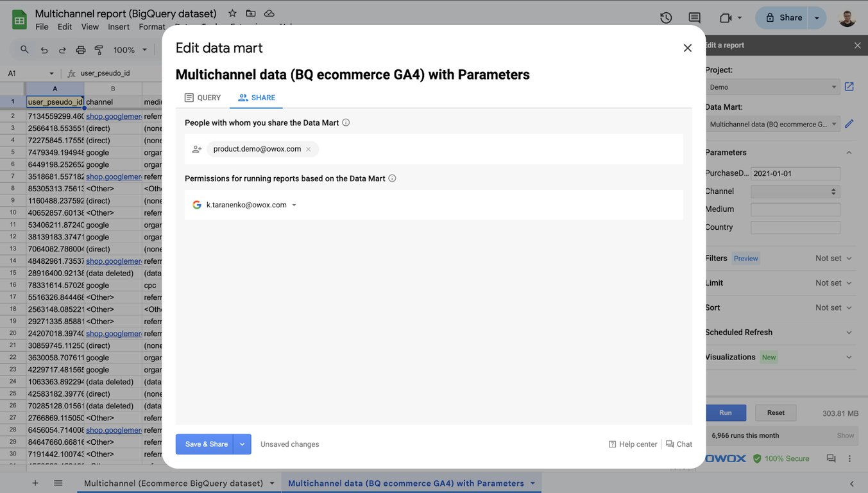Expand the Visualizations section
The height and width of the screenshot is (493, 868).
(849, 357)
